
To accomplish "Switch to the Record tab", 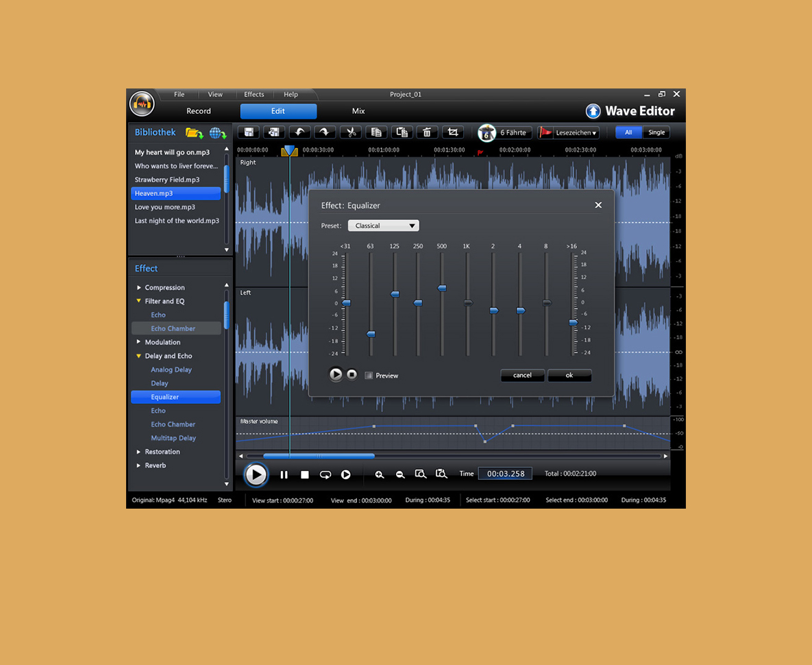I will [198, 111].
